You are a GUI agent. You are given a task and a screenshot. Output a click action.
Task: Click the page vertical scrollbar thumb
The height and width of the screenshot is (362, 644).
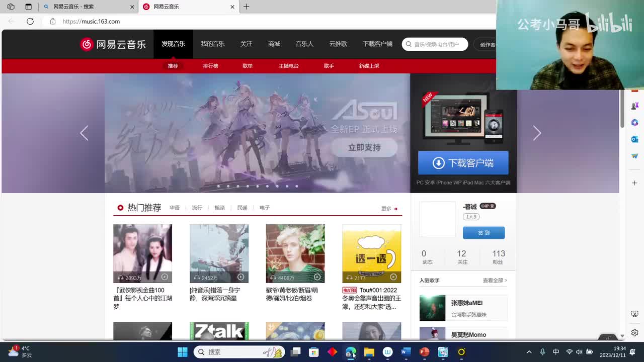coord(622,109)
